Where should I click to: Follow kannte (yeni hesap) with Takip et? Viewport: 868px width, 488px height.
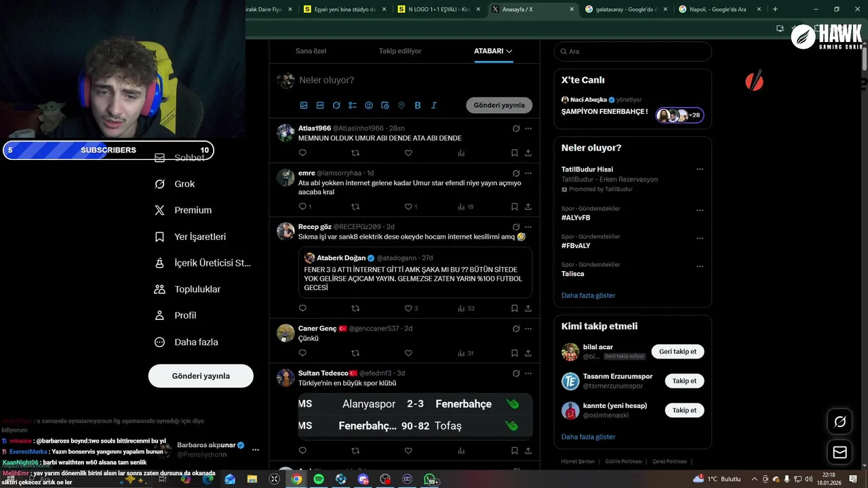[x=684, y=410]
